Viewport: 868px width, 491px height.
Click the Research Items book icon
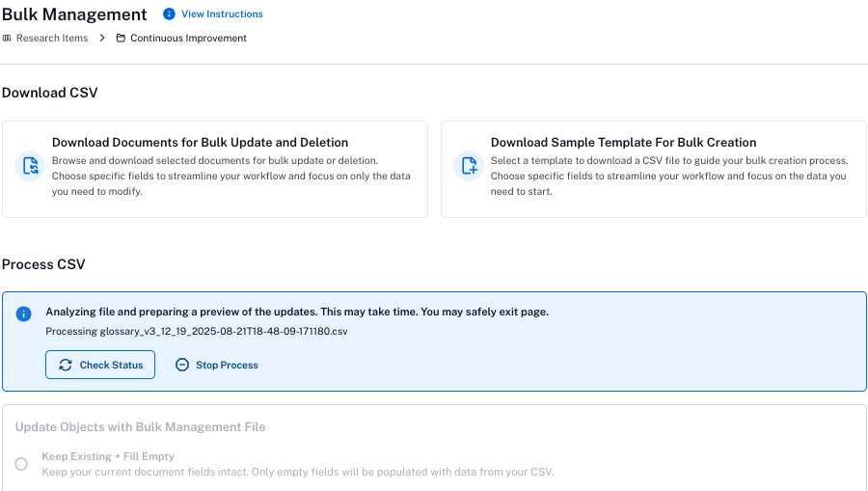tap(7, 39)
